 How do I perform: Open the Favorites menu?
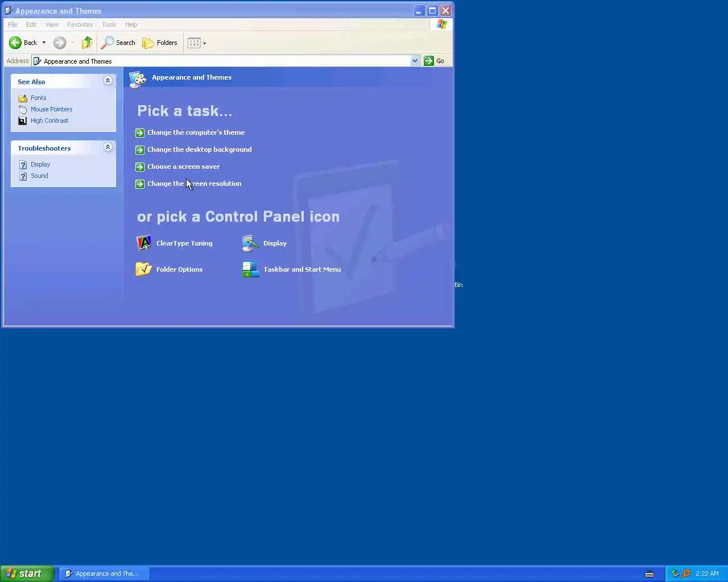click(x=80, y=24)
